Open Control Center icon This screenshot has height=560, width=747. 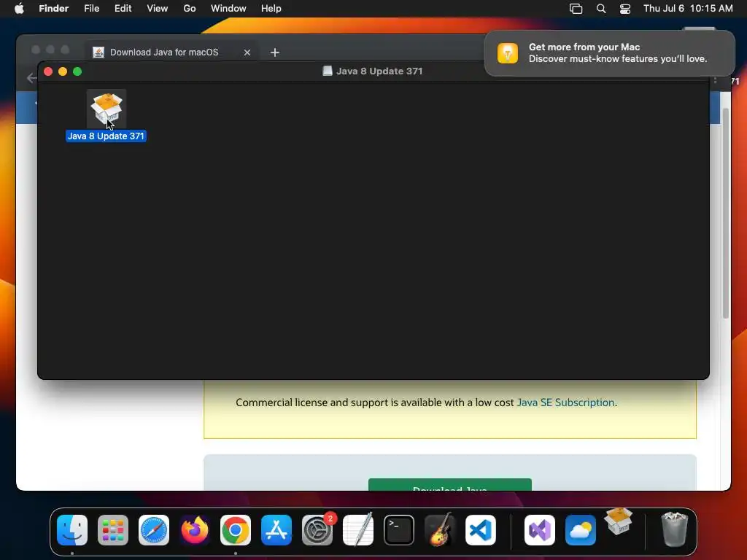click(625, 9)
